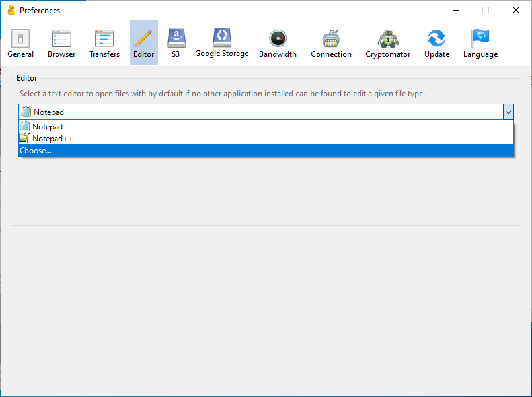This screenshot has height=397, width=532.
Task: Open the Transfers settings pane
Action: tap(104, 44)
